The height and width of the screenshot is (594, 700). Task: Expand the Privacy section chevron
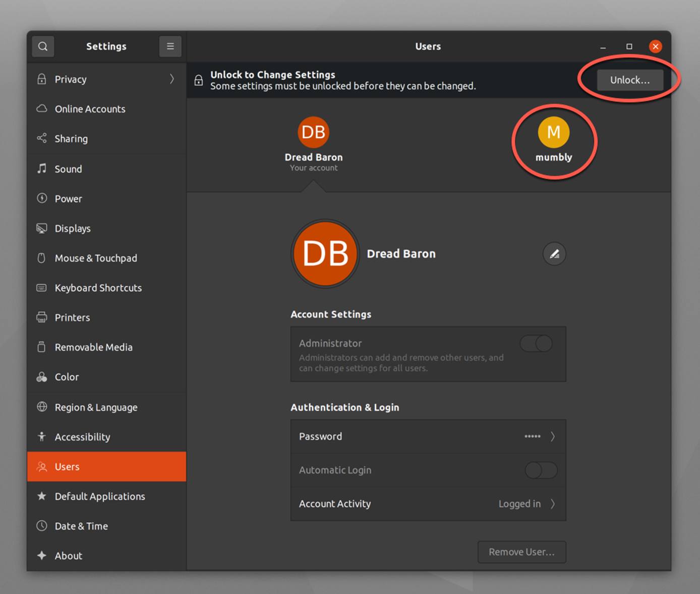(x=171, y=79)
